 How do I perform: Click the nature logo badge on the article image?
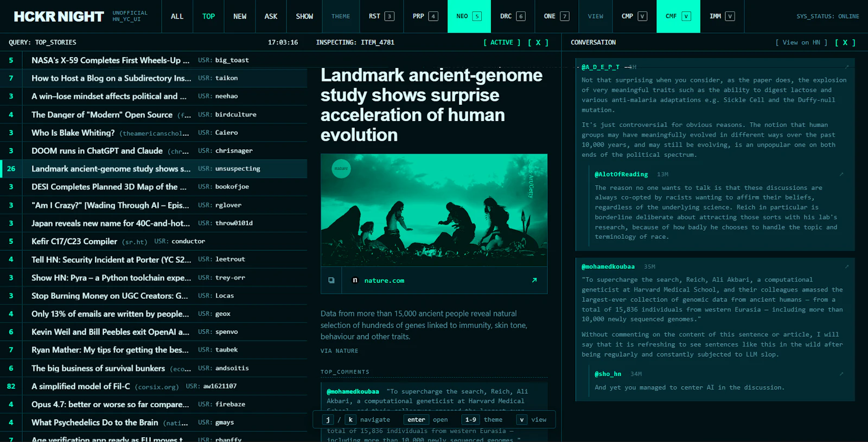(x=341, y=168)
